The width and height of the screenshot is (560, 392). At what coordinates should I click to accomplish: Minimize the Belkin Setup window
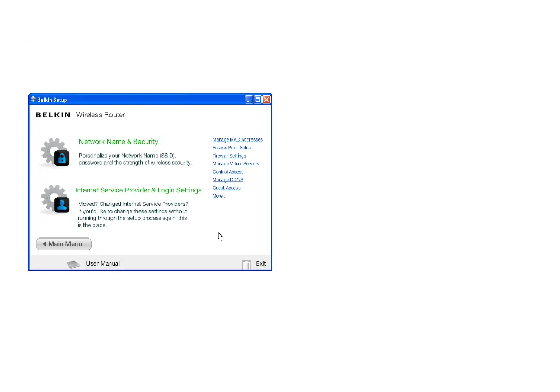(x=248, y=100)
